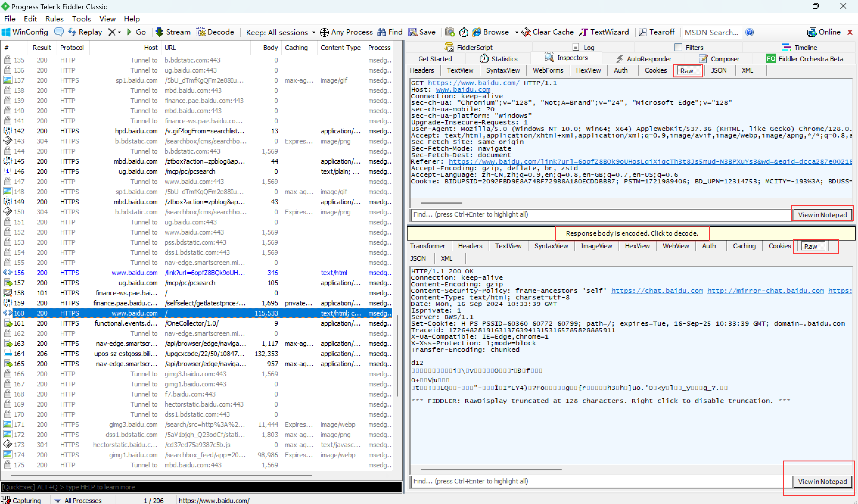This screenshot has width=858, height=504.
Task: Click request pane View in Notepad
Action: click(822, 215)
